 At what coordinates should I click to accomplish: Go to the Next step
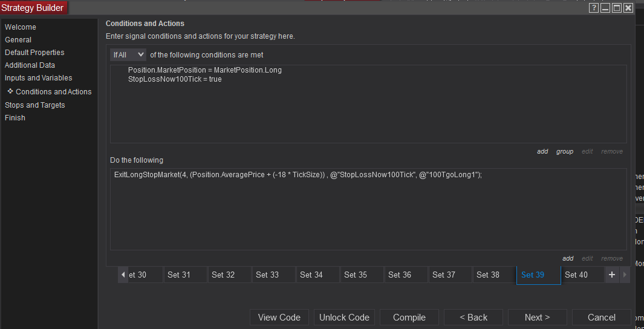tap(537, 318)
